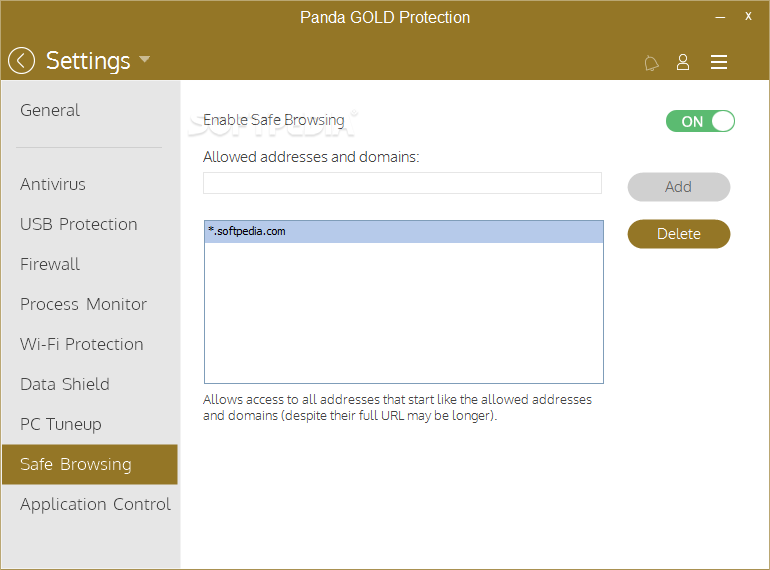This screenshot has width=770, height=570.
Task: Open the notifications bell icon
Action: coord(651,63)
